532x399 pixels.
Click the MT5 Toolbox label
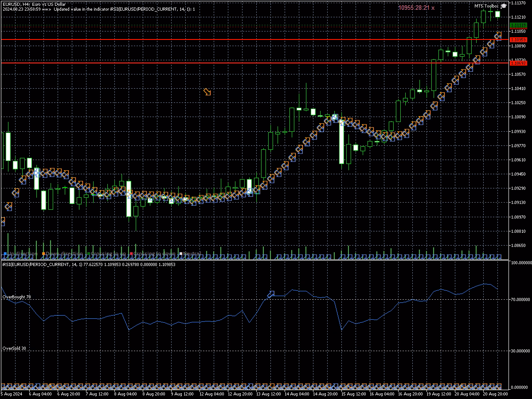[487, 6]
